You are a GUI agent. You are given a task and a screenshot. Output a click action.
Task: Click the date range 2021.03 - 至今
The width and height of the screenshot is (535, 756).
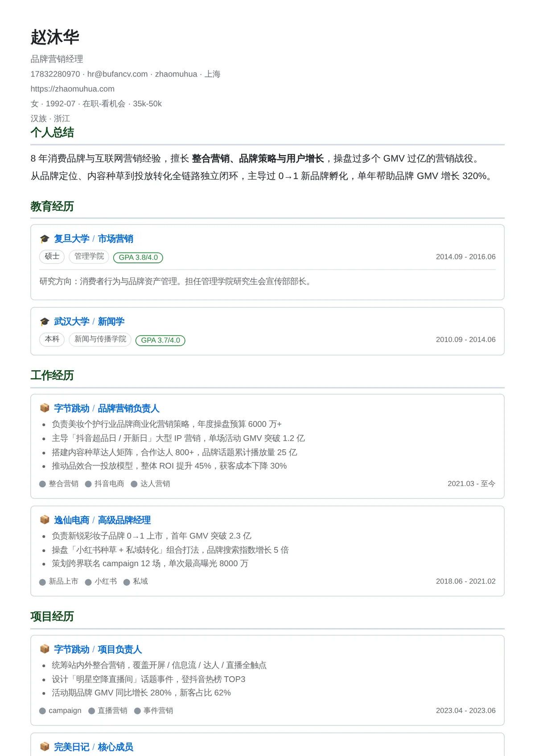pyautogui.click(x=471, y=484)
